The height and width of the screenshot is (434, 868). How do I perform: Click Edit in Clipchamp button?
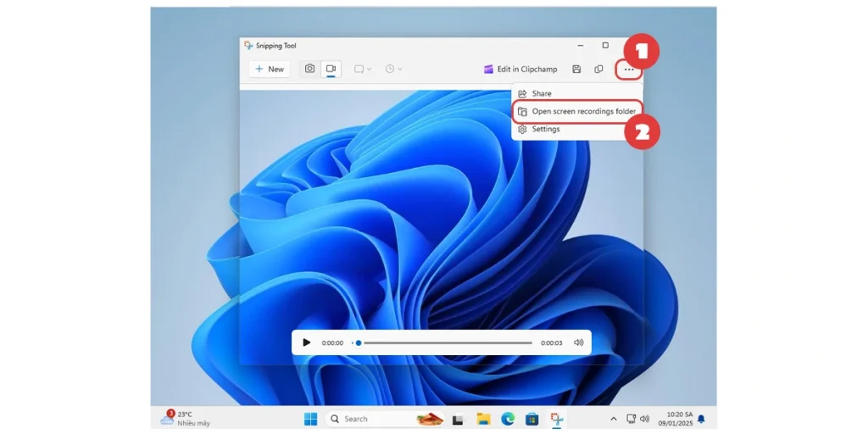[x=520, y=70]
